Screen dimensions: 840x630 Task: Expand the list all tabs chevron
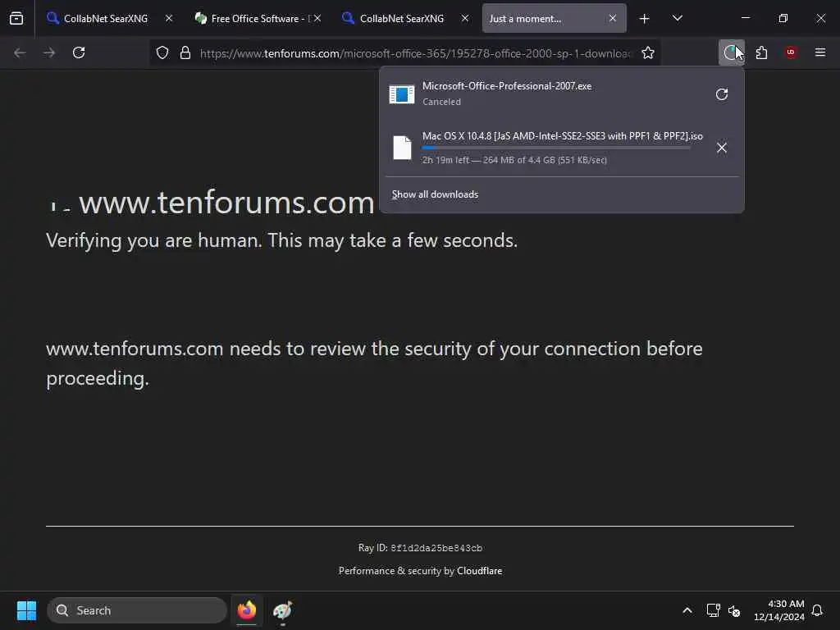click(x=677, y=18)
